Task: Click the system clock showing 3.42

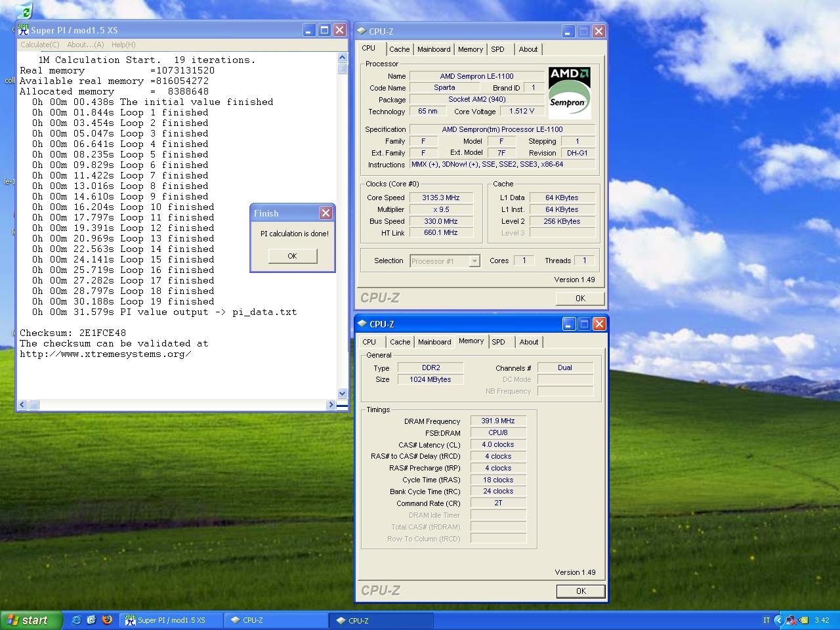Action: point(822,620)
